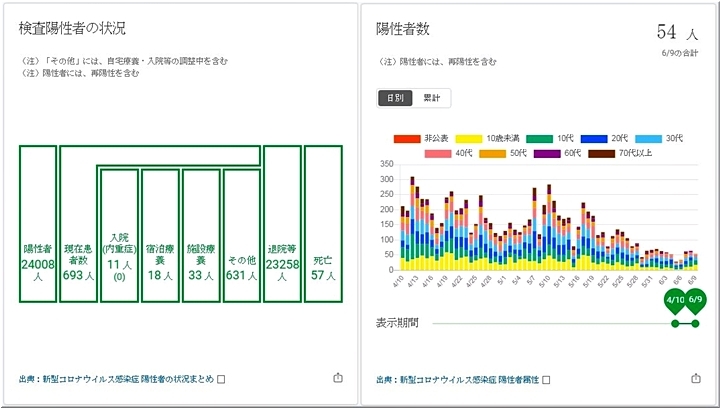Switch chart to 累計 cumulative view

(x=431, y=98)
